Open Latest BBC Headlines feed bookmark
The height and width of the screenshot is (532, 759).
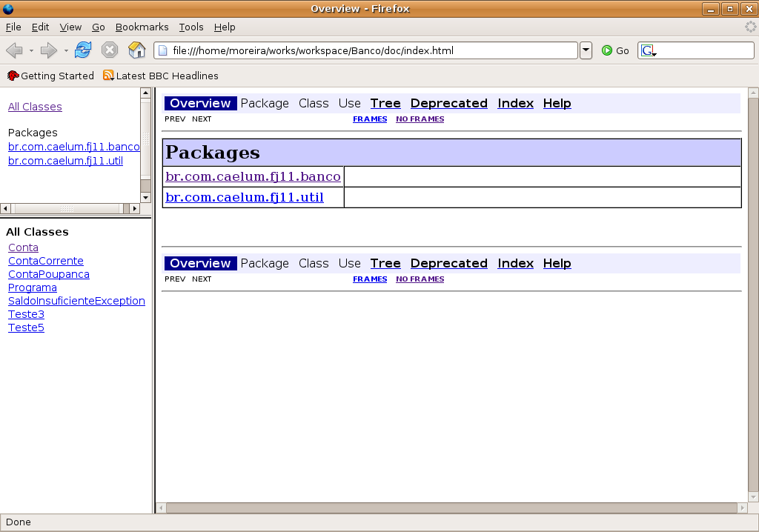pos(161,76)
